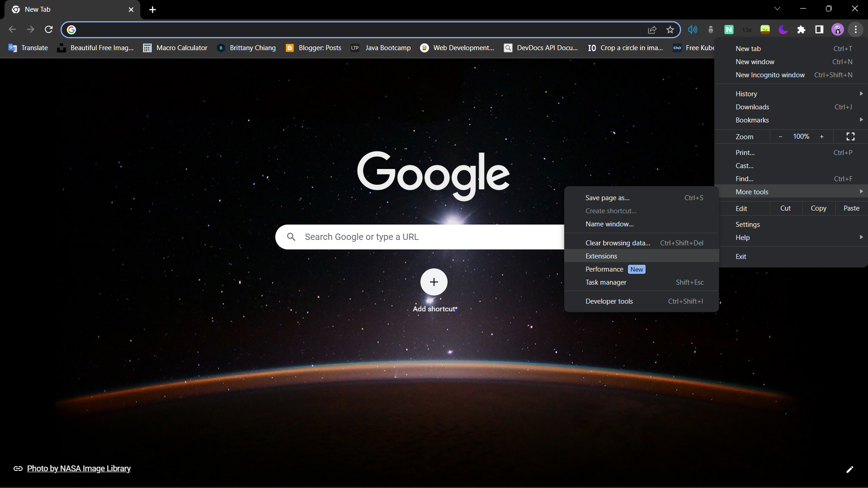
Task: Open Performance item marked New
Action: [x=642, y=269]
